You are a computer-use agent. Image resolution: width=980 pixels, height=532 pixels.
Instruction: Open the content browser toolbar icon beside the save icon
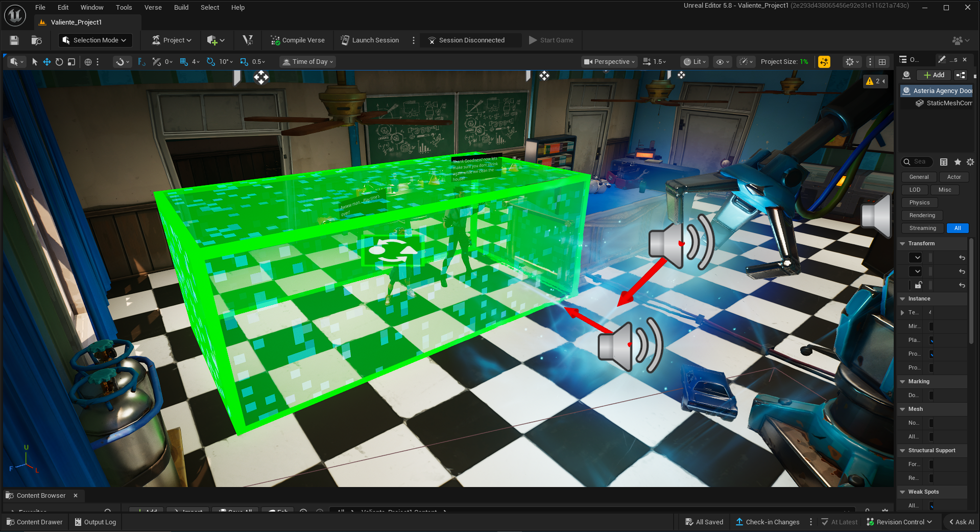[x=37, y=40]
